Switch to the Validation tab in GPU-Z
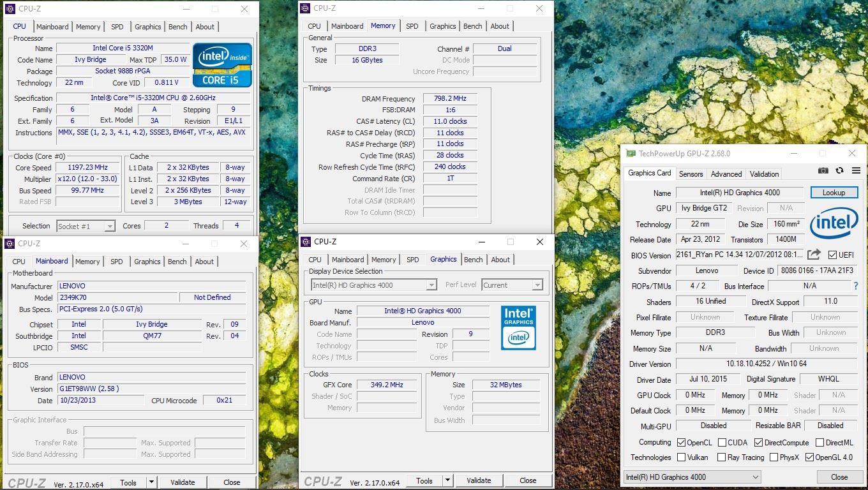 pos(764,174)
